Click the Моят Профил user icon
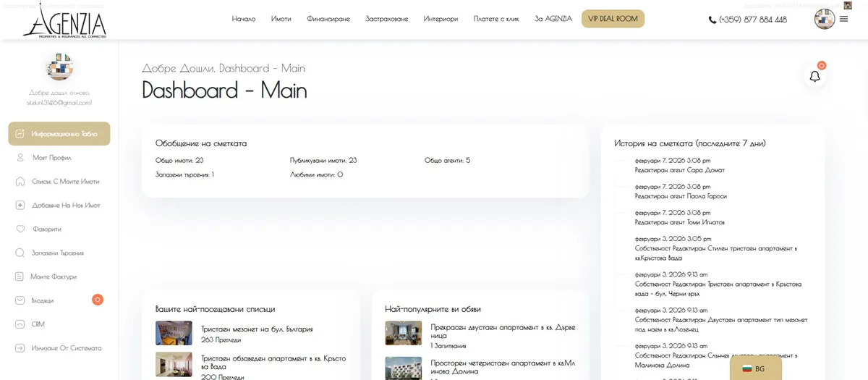 (20, 158)
